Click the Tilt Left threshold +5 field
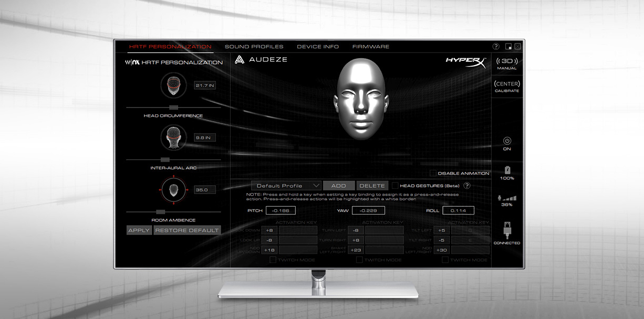 [441, 230]
